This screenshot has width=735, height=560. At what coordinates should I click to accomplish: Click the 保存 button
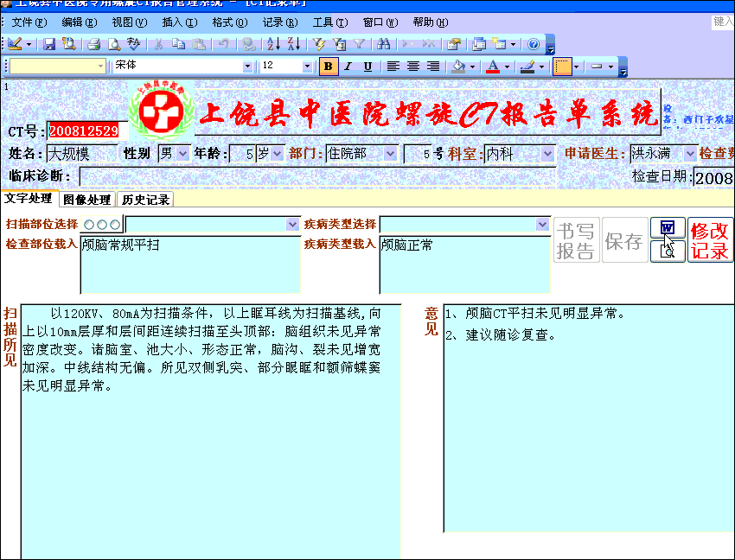(x=624, y=240)
